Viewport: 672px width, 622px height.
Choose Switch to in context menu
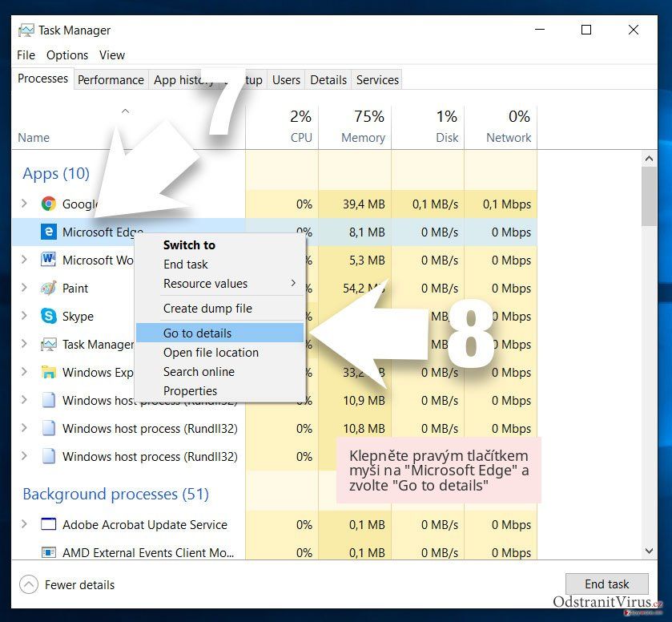[219, 245]
